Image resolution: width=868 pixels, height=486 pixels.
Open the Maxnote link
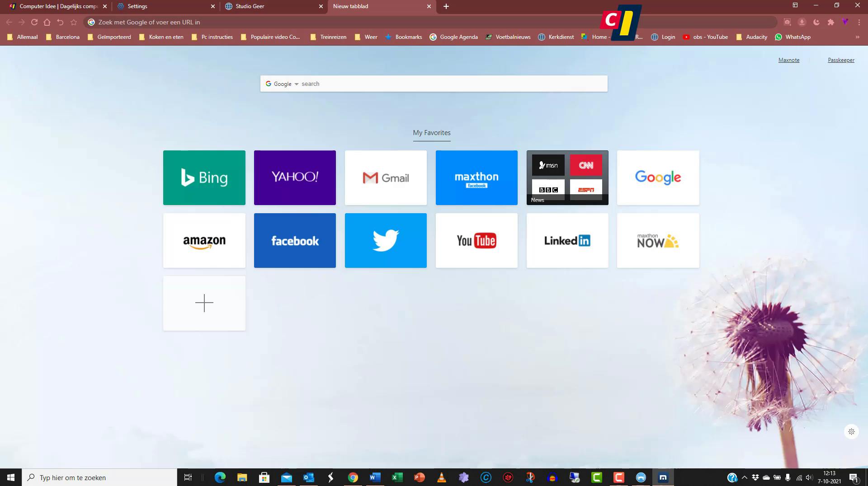788,60
